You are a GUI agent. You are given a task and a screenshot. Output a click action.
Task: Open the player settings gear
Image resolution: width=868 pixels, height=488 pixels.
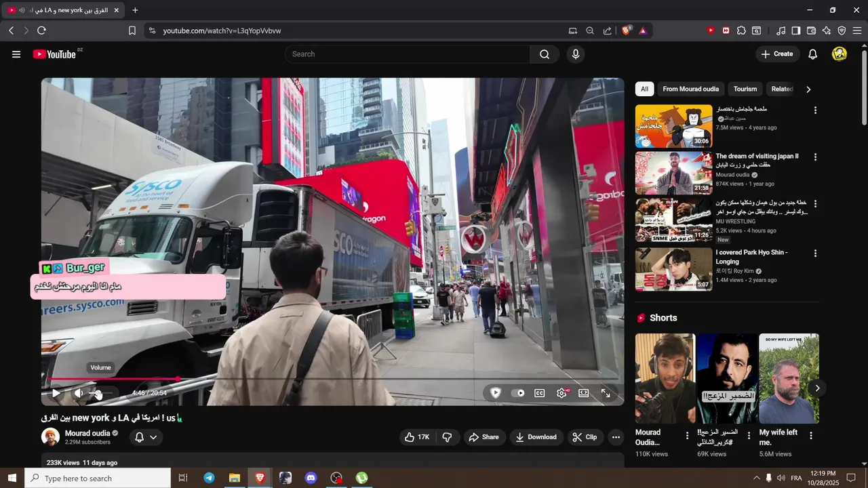click(x=562, y=393)
